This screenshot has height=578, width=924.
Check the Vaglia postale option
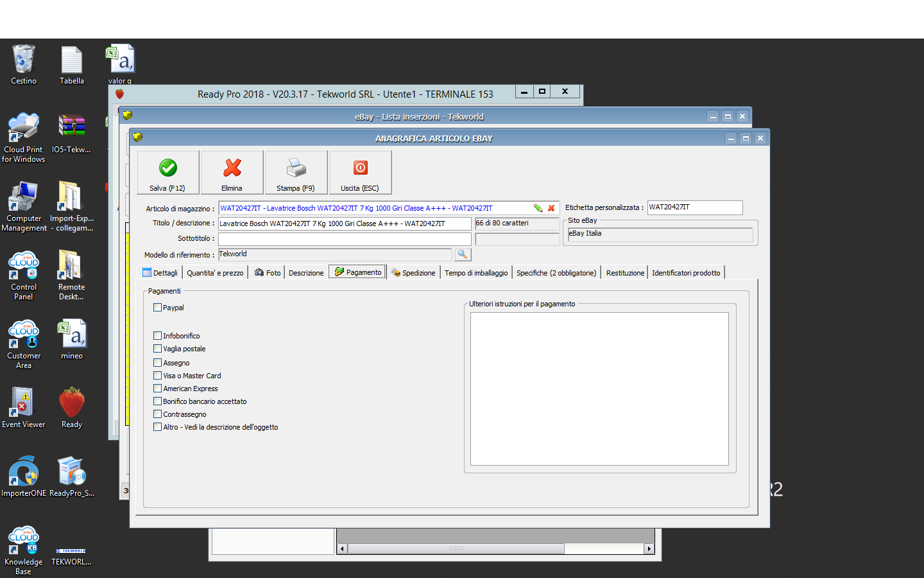tap(158, 349)
